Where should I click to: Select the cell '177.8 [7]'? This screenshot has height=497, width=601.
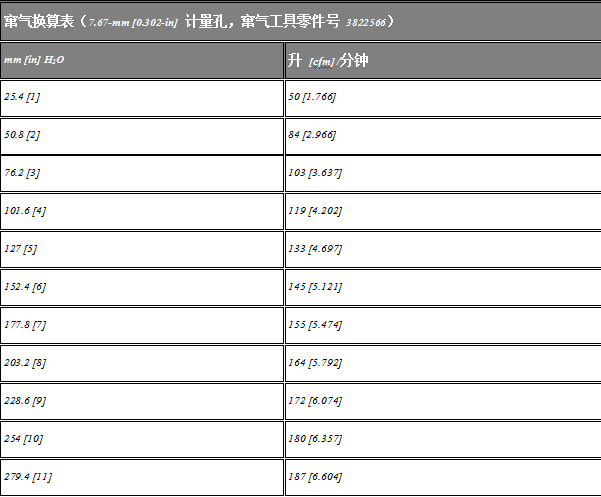point(142,325)
